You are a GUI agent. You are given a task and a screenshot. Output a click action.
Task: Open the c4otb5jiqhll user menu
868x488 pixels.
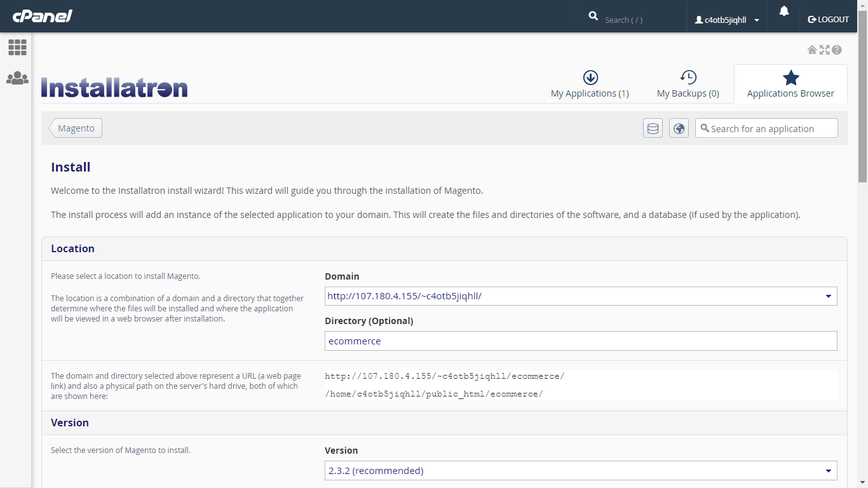coord(727,20)
